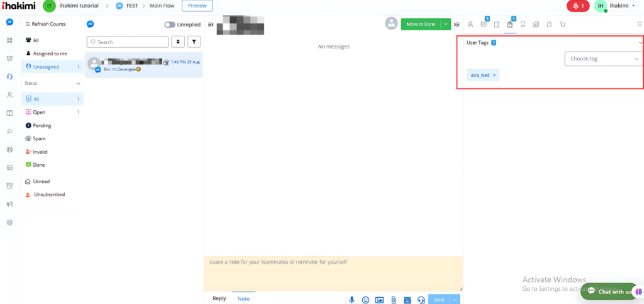Screen dimensions: 644x304
Task: Open the shopping cart panel icon
Action: 562,25
